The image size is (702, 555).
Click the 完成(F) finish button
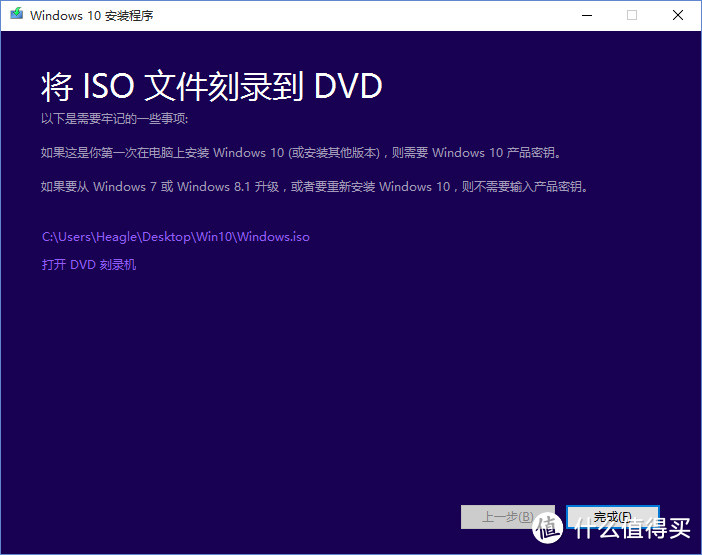pos(612,517)
